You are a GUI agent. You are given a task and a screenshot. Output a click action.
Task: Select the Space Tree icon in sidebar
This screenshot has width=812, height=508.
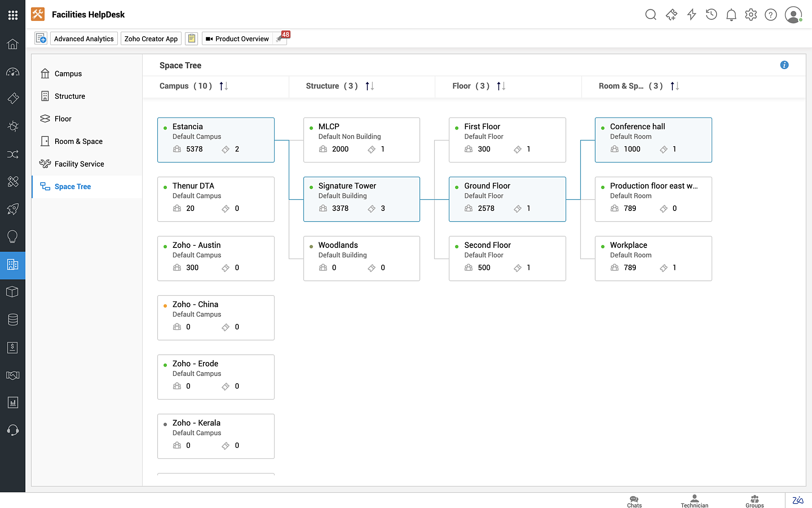tap(45, 186)
